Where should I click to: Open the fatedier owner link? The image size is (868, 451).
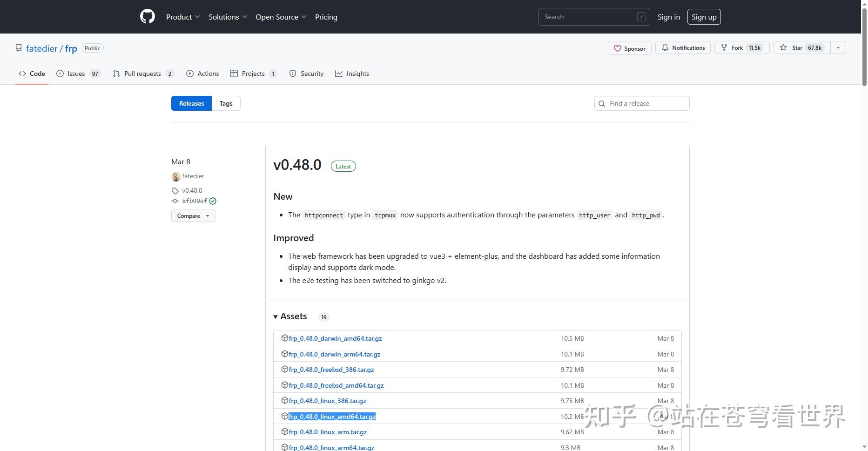(x=42, y=48)
